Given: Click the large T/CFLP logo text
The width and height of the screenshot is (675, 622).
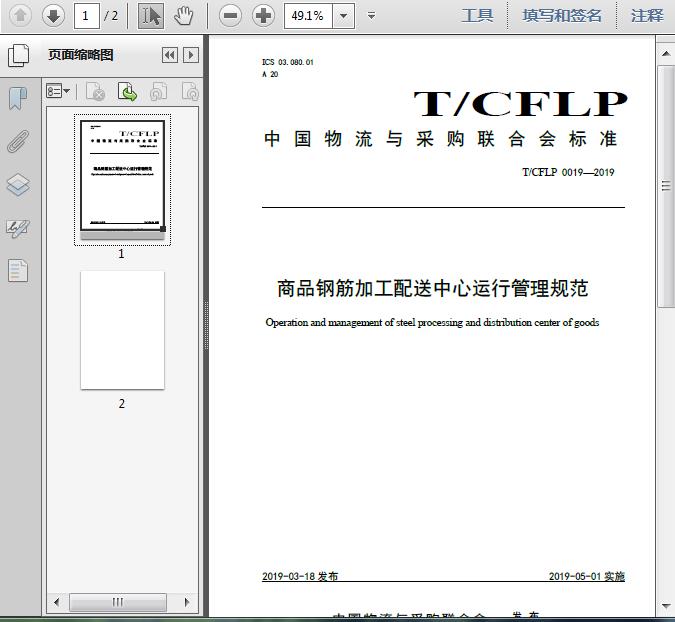Looking at the screenshot, I should coord(520,104).
